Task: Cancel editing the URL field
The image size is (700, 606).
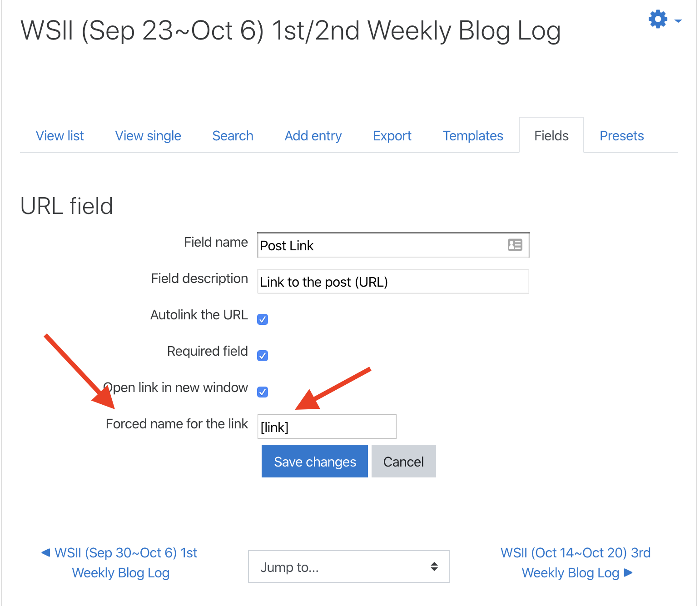Action: pos(403,461)
